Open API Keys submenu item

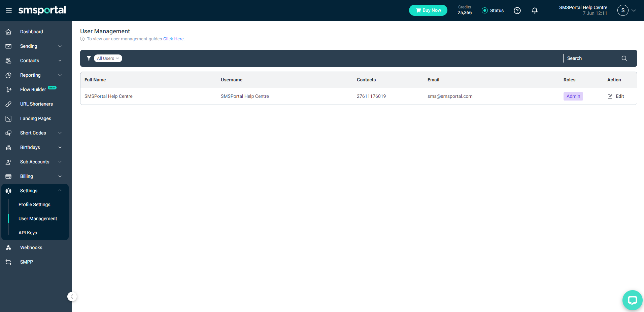[x=28, y=233]
